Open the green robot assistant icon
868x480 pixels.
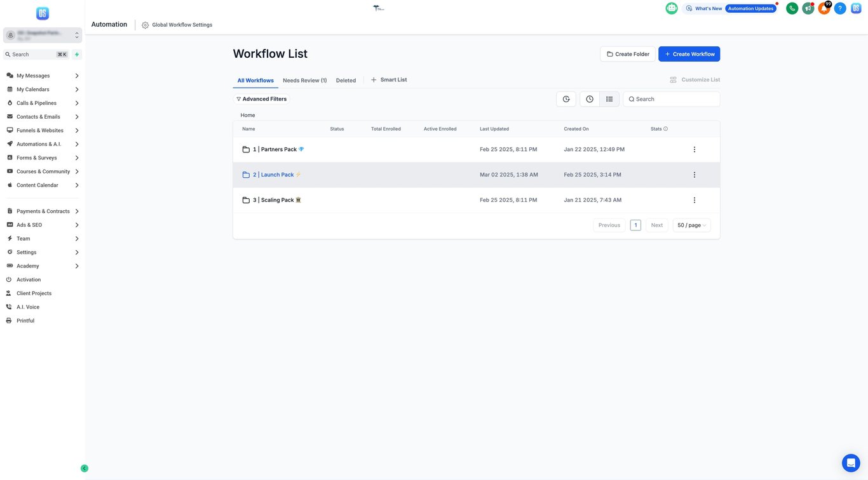[x=672, y=8]
